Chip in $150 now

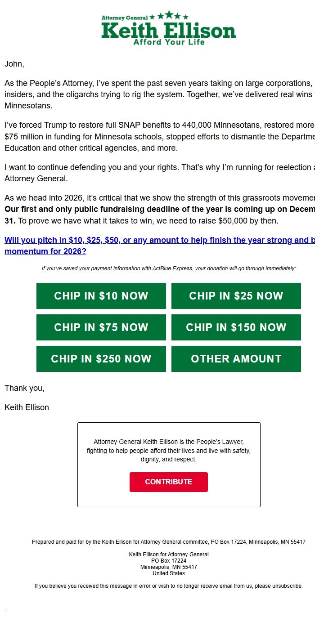(x=236, y=327)
